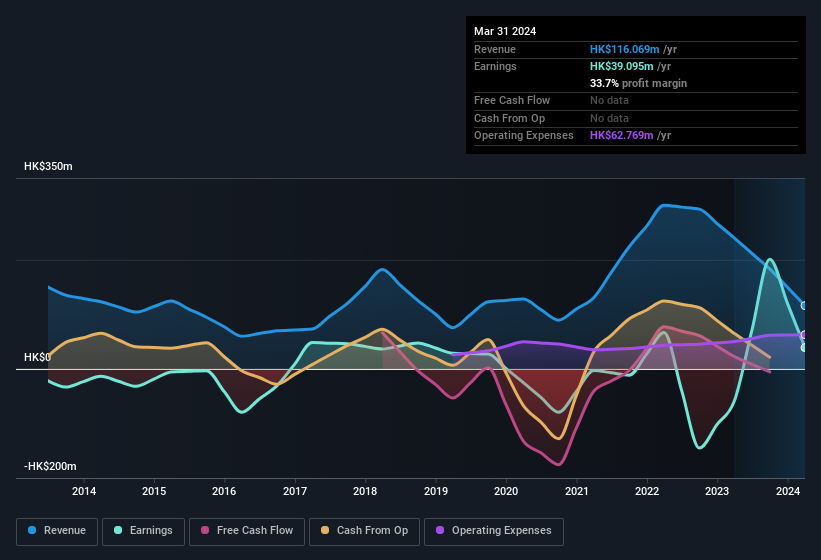This screenshot has width=821, height=560.
Task: Click the 2021 x-axis label
Action: coord(576,491)
